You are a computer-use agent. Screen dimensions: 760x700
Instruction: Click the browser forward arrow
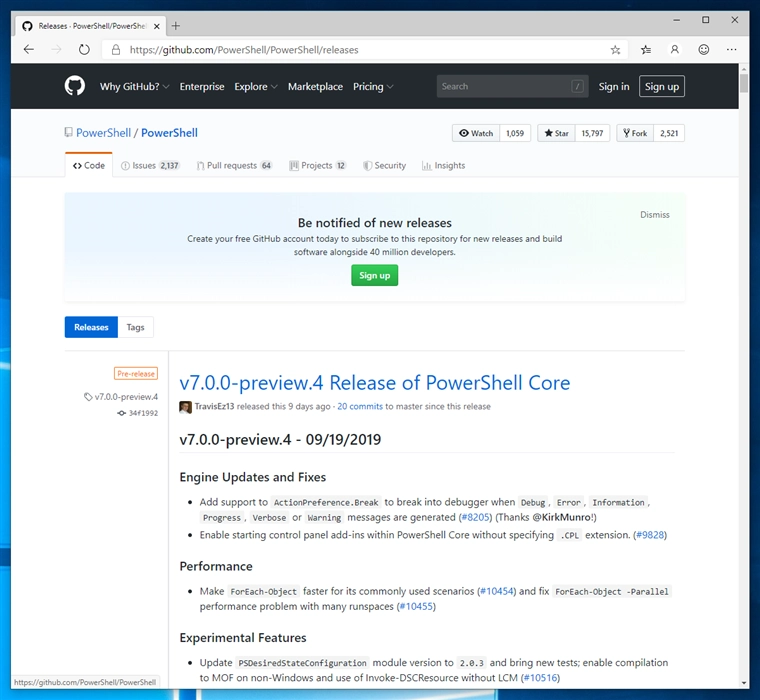point(57,49)
